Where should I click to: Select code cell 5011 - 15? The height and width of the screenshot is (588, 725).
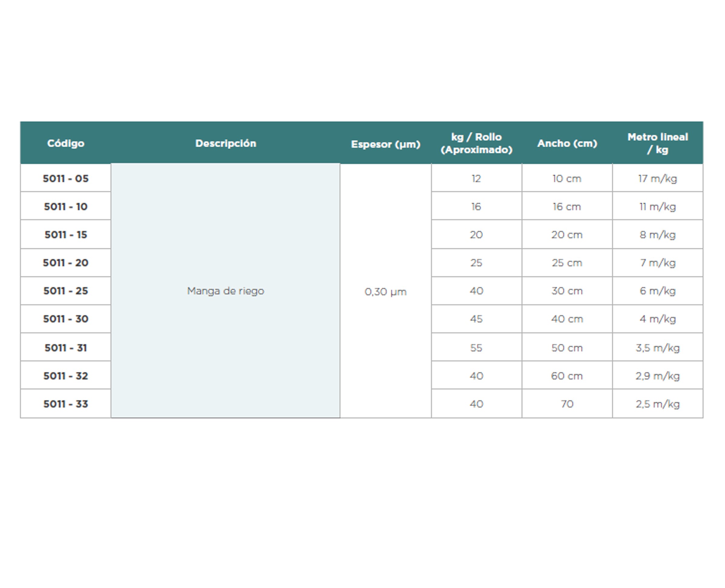click(66, 234)
